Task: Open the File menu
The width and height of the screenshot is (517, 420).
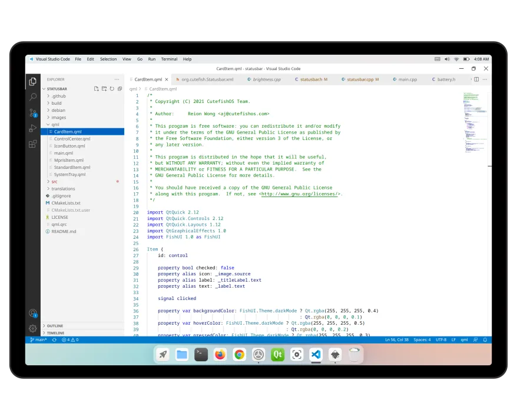Action: tap(78, 59)
